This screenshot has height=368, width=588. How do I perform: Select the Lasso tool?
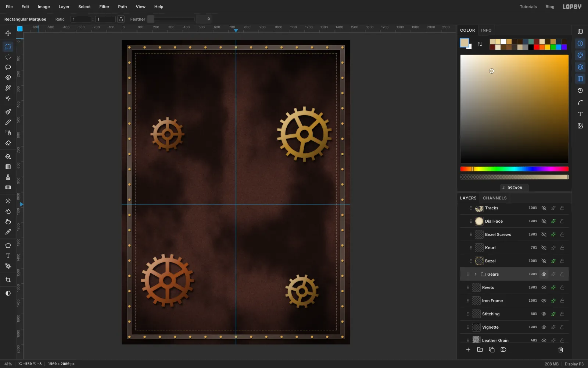point(8,67)
